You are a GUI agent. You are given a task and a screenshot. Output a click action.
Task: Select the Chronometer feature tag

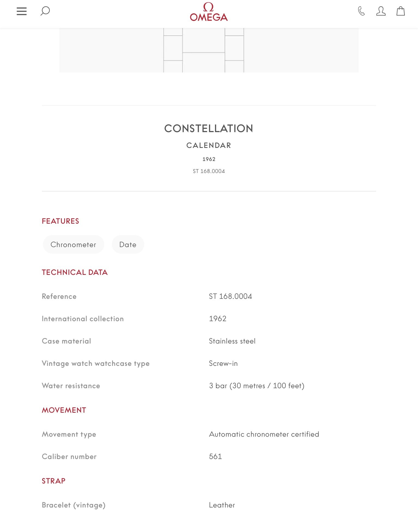[x=73, y=244]
